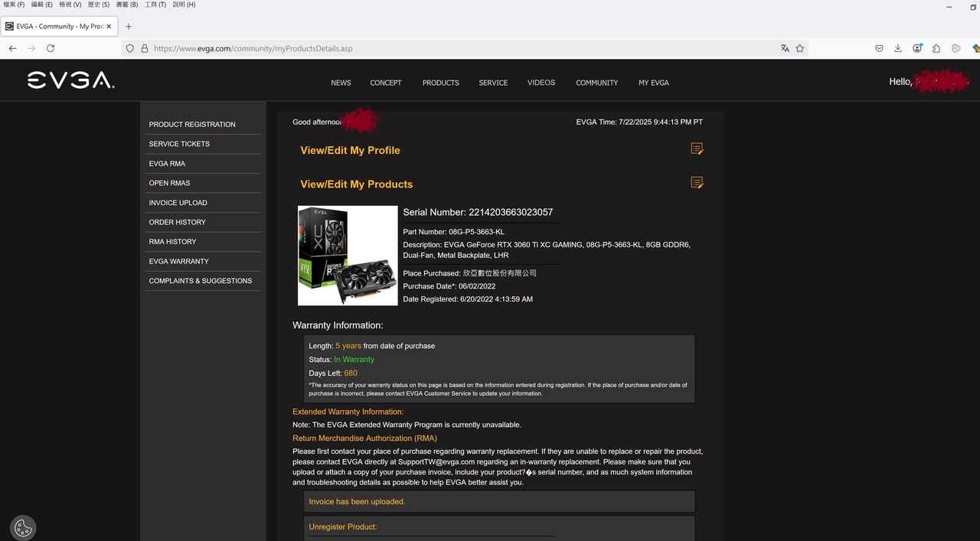Open SERVICE TICKETS in sidebar
This screenshot has width=980, height=541.
point(179,144)
